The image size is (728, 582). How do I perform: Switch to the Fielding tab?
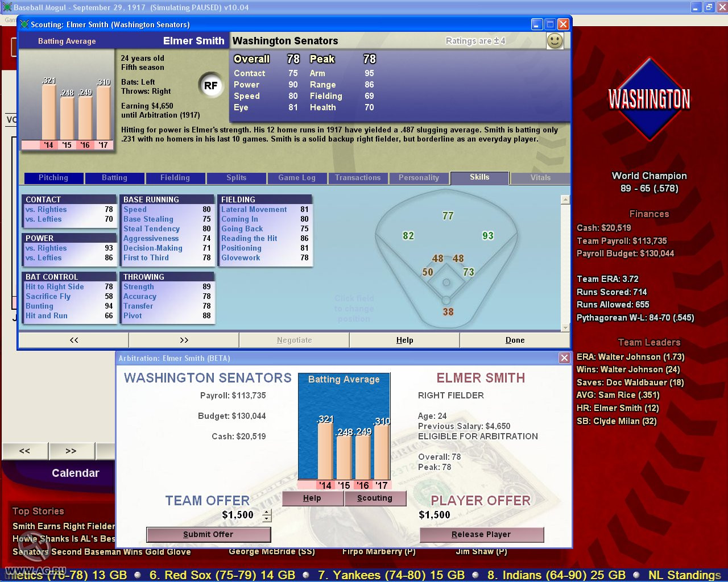coord(175,178)
